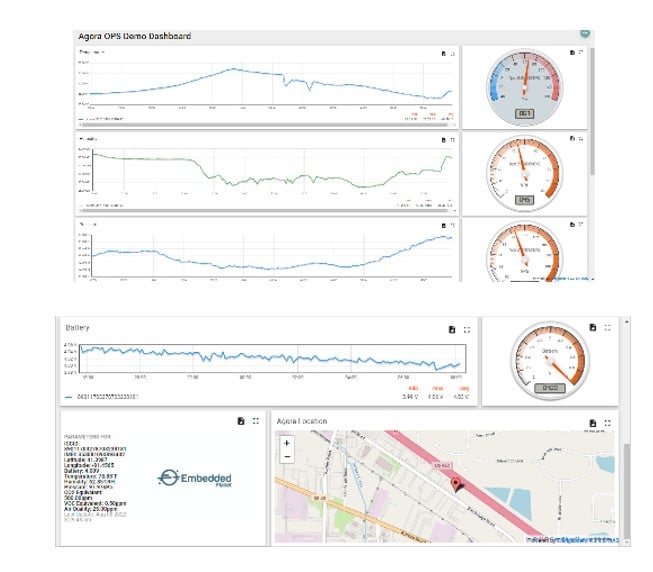
Task: Export data from the Agora Location map
Action: pyautogui.click(x=593, y=423)
